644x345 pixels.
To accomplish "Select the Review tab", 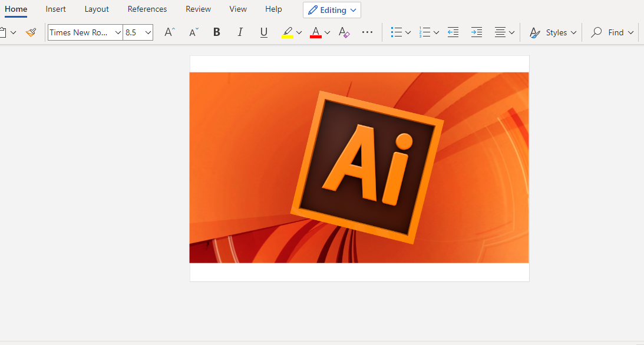I will [198, 9].
